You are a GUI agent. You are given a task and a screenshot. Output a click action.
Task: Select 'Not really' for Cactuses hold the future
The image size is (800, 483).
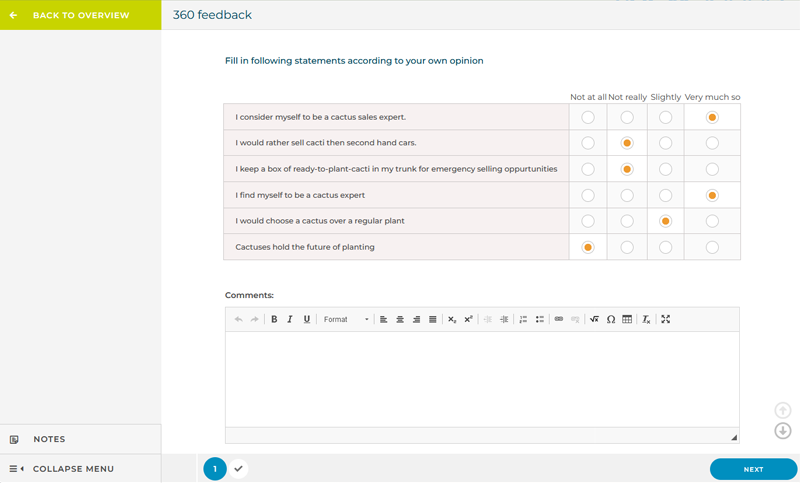click(x=627, y=247)
